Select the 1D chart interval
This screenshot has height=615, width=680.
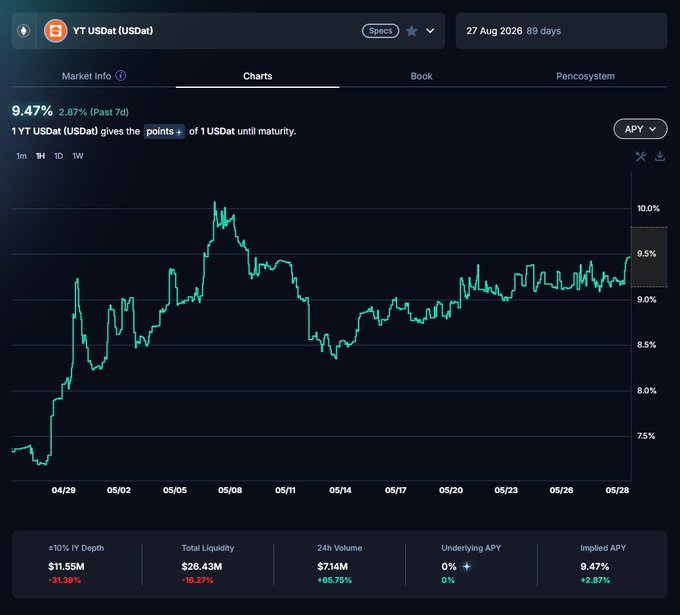click(59, 156)
